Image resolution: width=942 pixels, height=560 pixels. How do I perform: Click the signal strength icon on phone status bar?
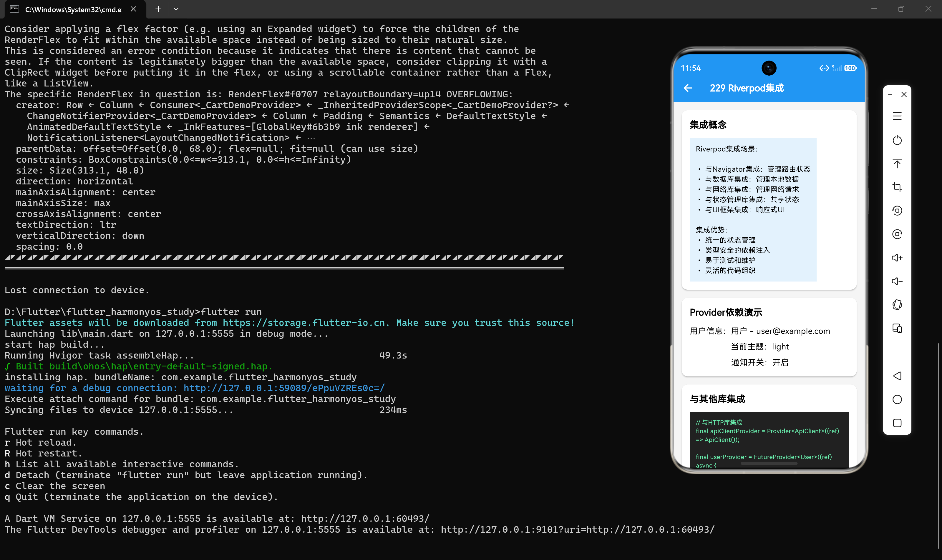[x=837, y=68]
